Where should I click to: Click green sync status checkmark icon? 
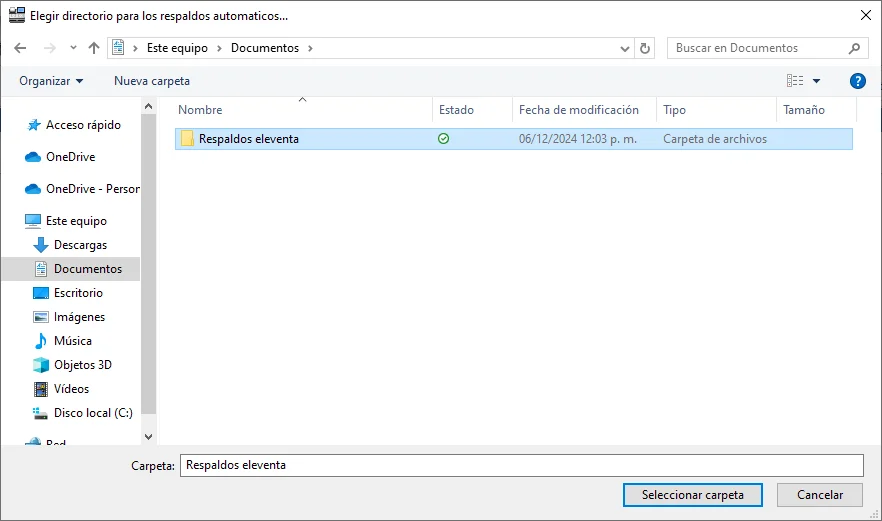443,138
